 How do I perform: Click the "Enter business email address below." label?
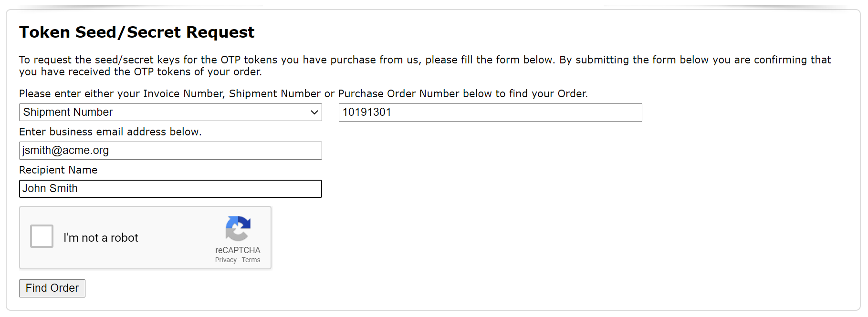pyautogui.click(x=110, y=132)
